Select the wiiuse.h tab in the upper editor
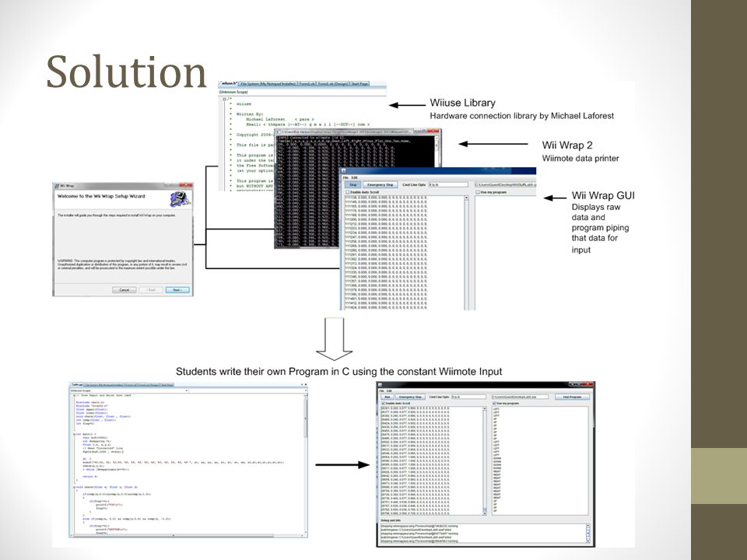Screen dimensions: 747x560 (228, 83)
